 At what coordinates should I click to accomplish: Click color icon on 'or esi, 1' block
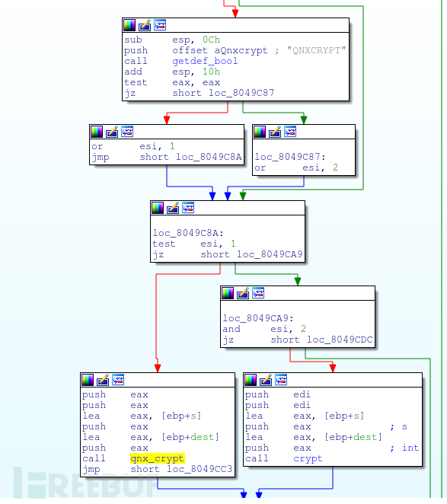pos(97,132)
